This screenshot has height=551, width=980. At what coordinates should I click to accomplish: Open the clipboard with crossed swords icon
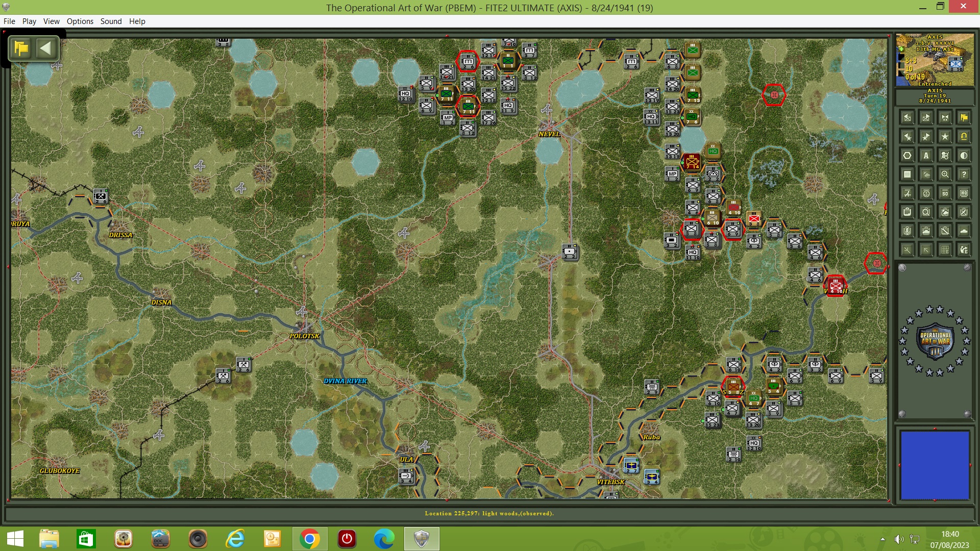964,212
